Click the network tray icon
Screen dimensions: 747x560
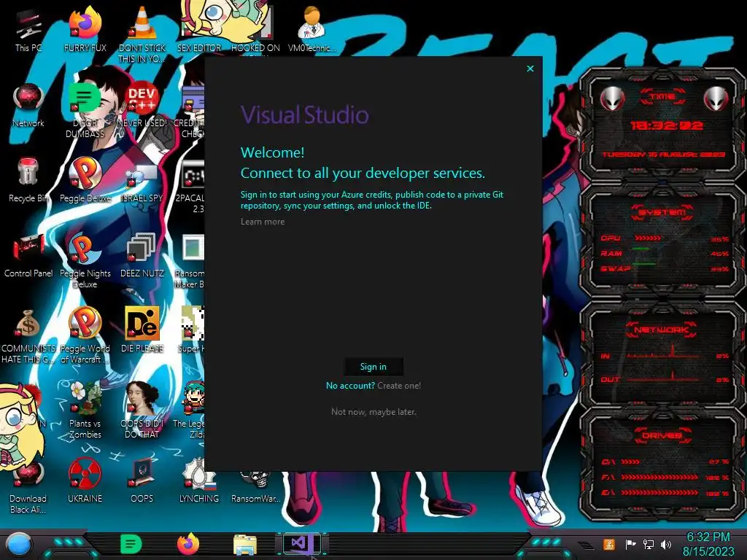point(649,544)
